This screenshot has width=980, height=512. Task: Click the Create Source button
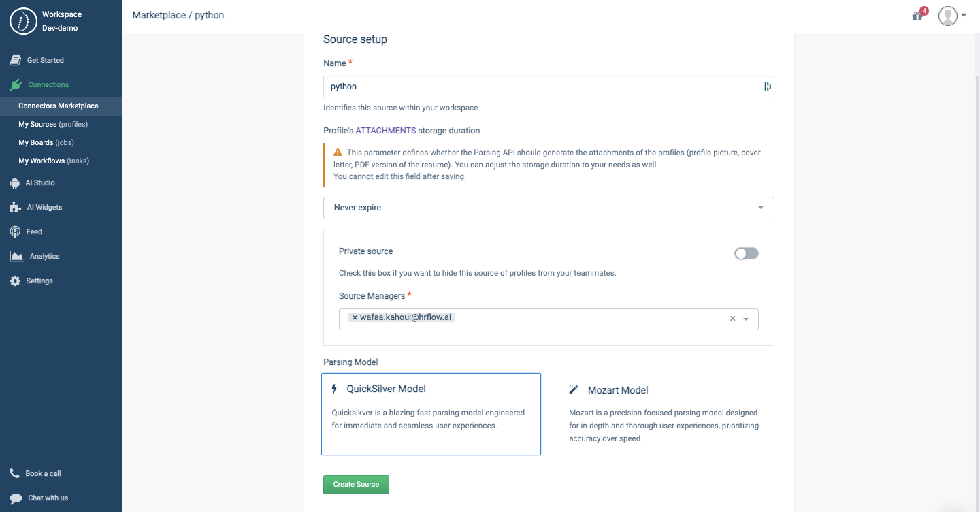click(356, 485)
